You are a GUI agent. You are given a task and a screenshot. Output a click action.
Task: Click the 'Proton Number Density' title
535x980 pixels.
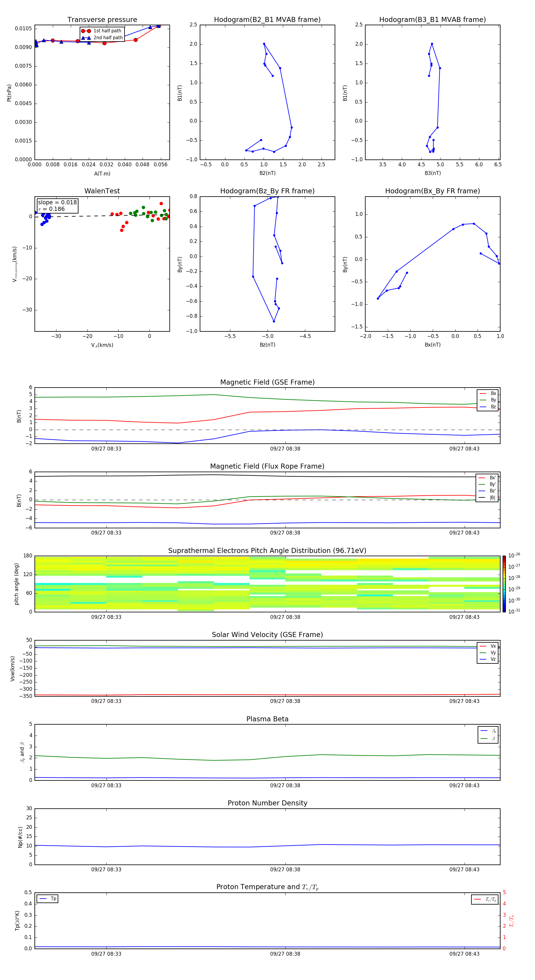[267, 803]
